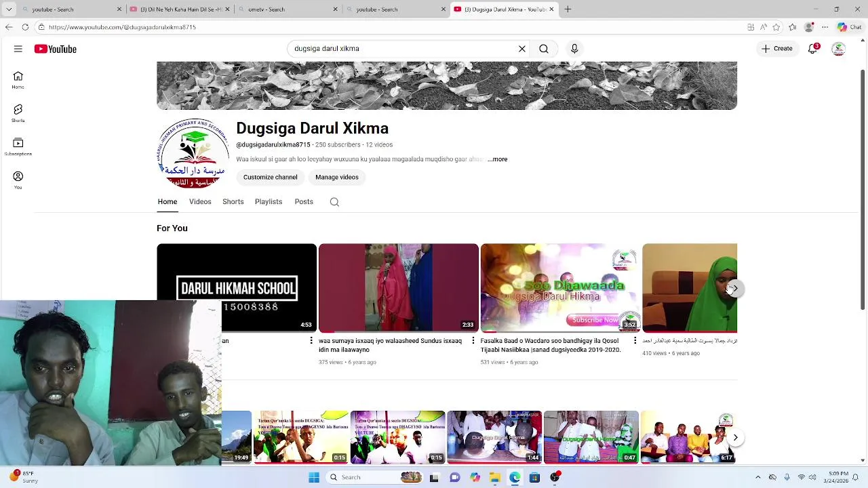Add this page to favorites star

coord(776,27)
